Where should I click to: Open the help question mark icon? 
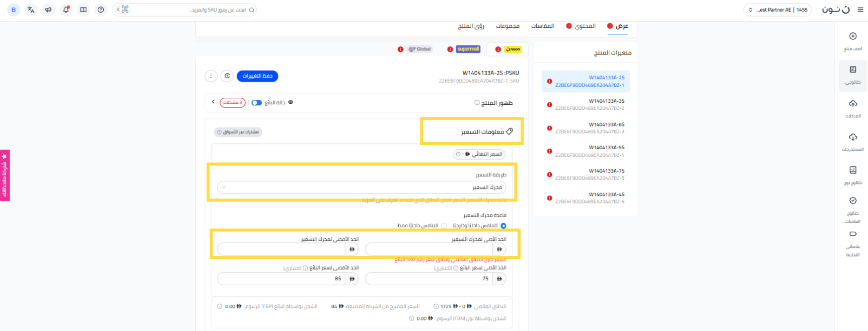pyautogui.click(x=101, y=10)
